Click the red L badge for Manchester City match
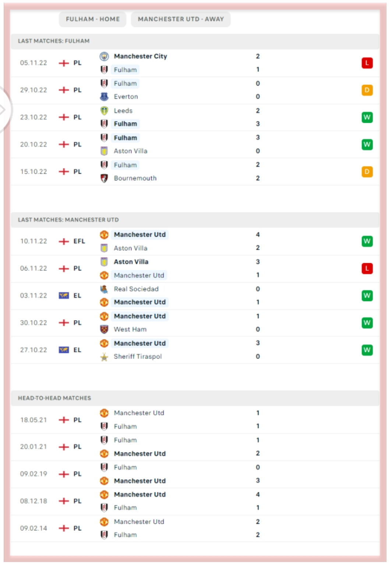This screenshot has width=392, height=565. pyautogui.click(x=367, y=63)
